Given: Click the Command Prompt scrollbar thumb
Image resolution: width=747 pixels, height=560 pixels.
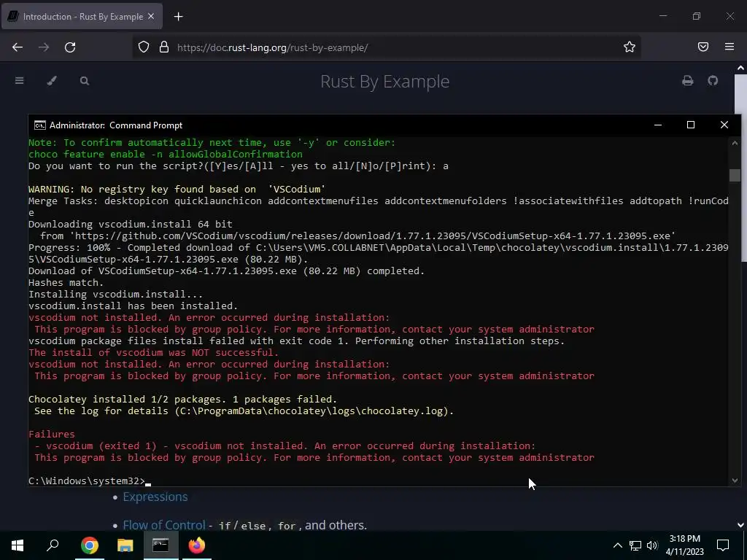Looking at the screenshot, I should [735, 175].
